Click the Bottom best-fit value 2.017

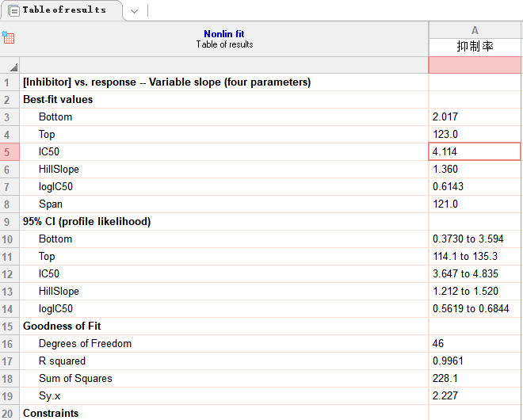tap(475, 116)
